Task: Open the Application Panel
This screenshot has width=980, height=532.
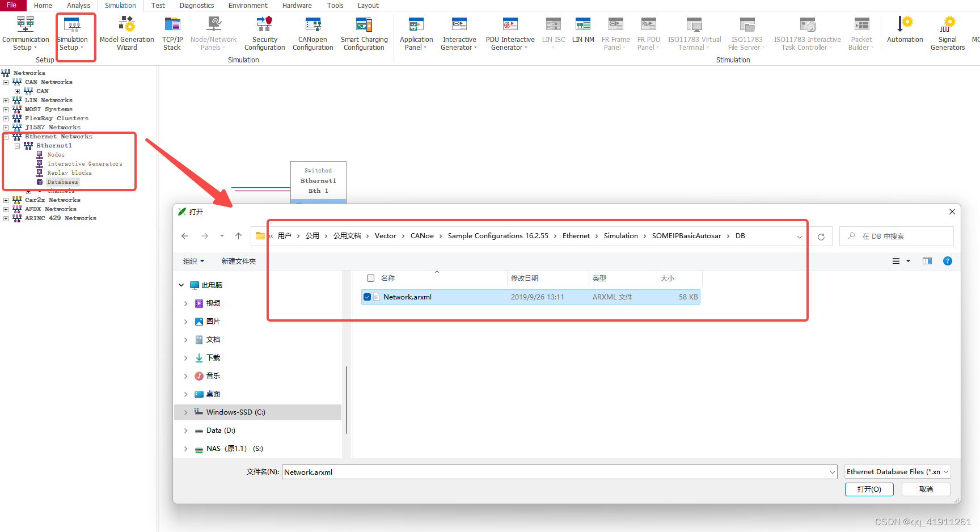Action: pyautogui.click(x=416, y=33)
